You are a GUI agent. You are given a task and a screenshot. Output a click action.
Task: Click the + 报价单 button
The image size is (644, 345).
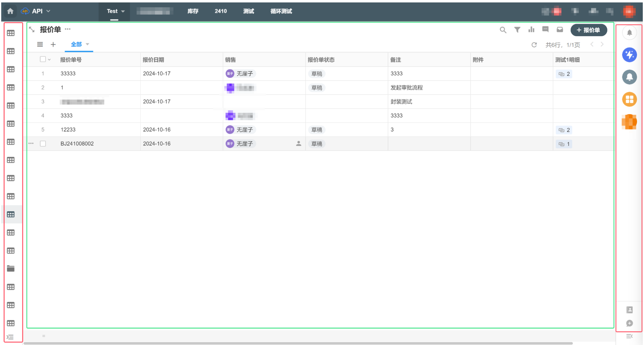[x=588, y=30]
